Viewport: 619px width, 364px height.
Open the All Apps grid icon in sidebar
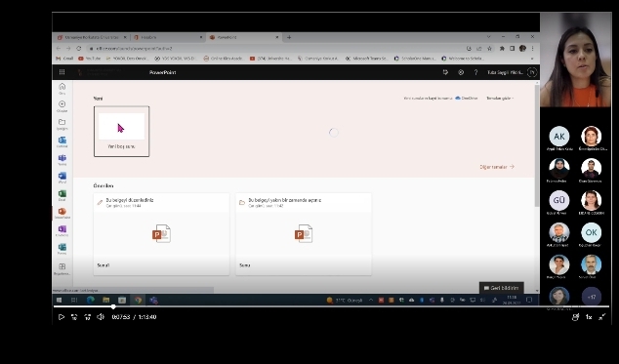[x=62, y=269]
